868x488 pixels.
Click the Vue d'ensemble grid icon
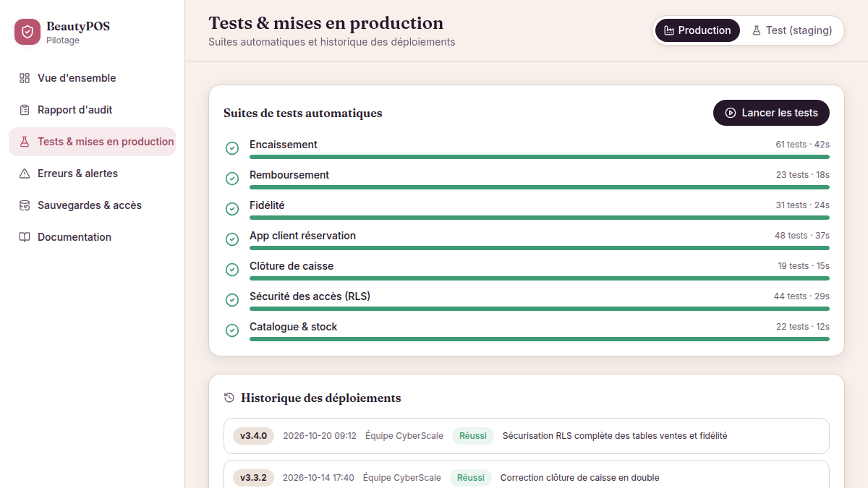coord(25,78)
